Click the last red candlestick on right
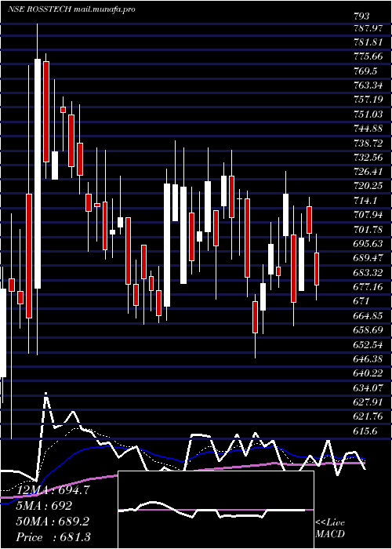 (317, 269)
